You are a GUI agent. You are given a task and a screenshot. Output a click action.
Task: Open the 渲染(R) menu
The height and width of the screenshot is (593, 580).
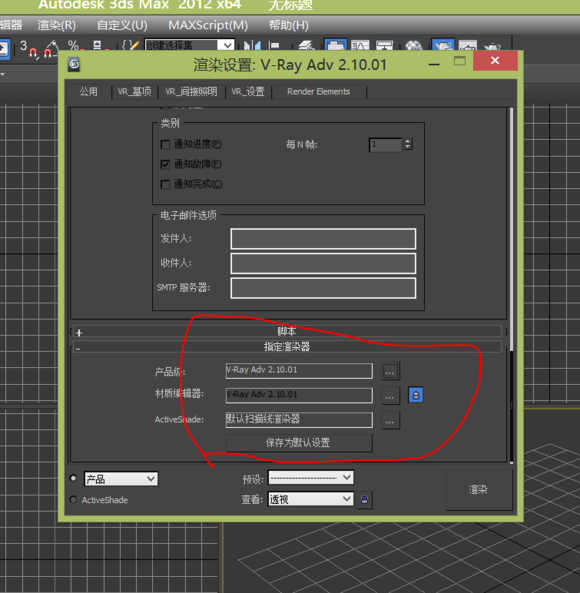tap(57, 25)
